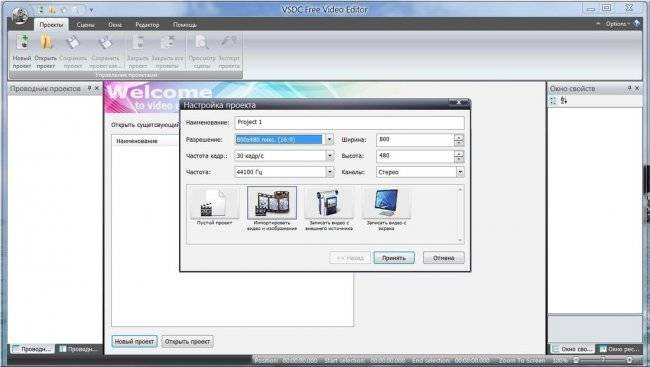Click Zoom To Screen in status bar
Screen dimensions: 650x367
click(522, 360)
